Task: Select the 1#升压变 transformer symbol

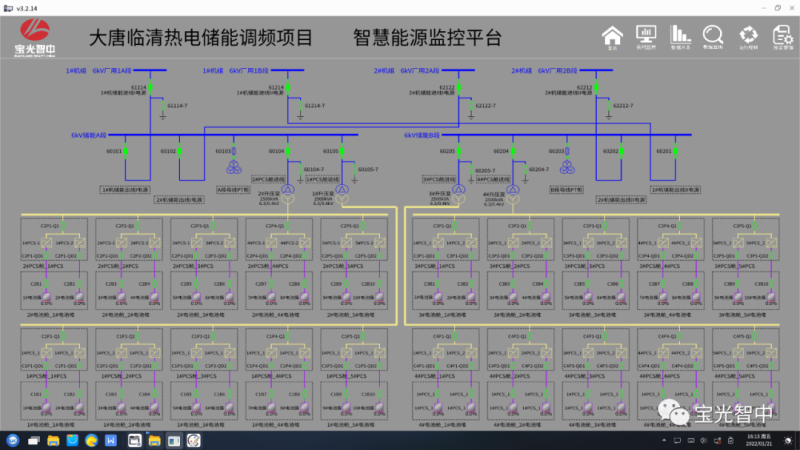Action: click(343, 190)
